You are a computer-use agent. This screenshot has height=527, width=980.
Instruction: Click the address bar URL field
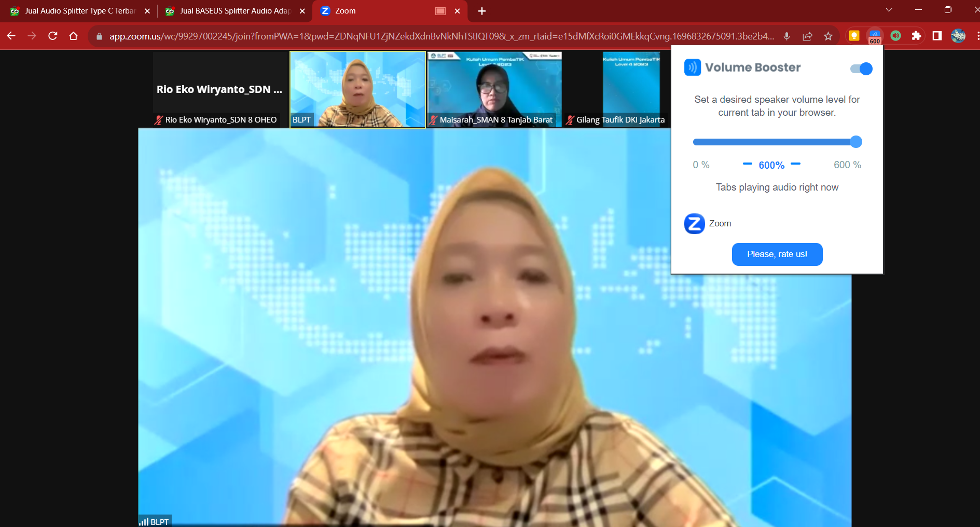pos(441,36)
